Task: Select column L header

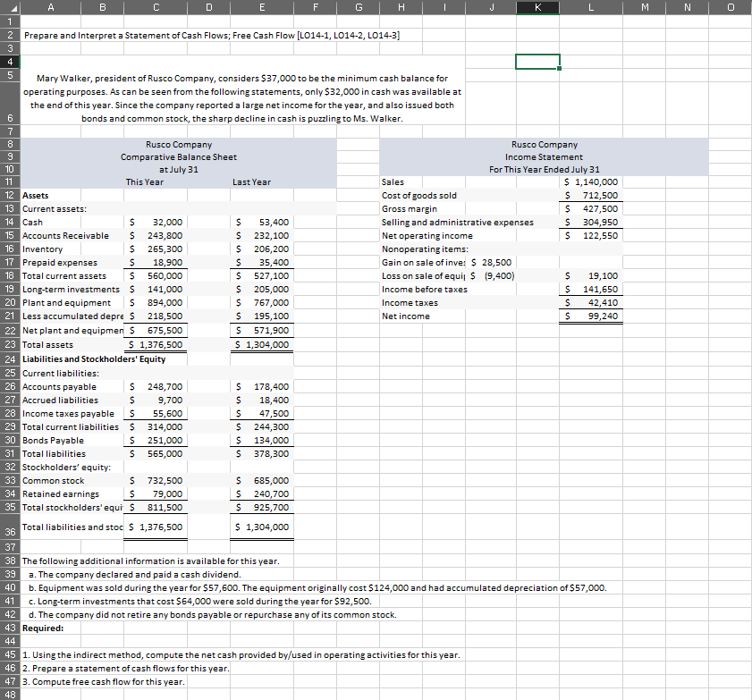Action: point(591,7)
